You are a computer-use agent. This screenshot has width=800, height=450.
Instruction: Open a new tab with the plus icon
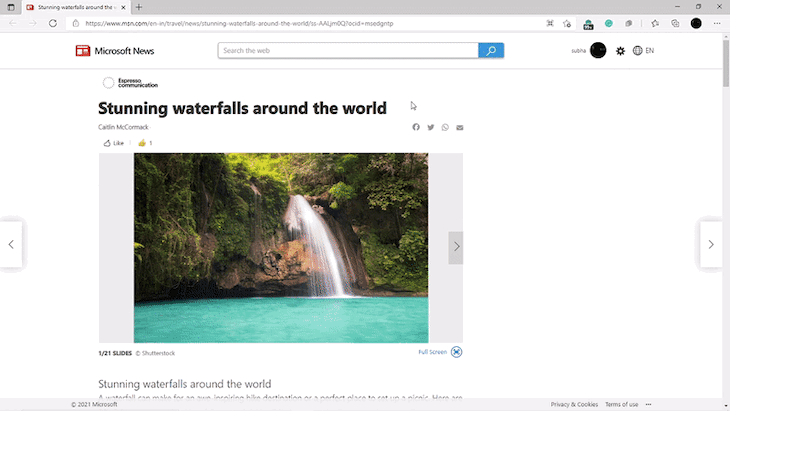(x=139, y=7)
